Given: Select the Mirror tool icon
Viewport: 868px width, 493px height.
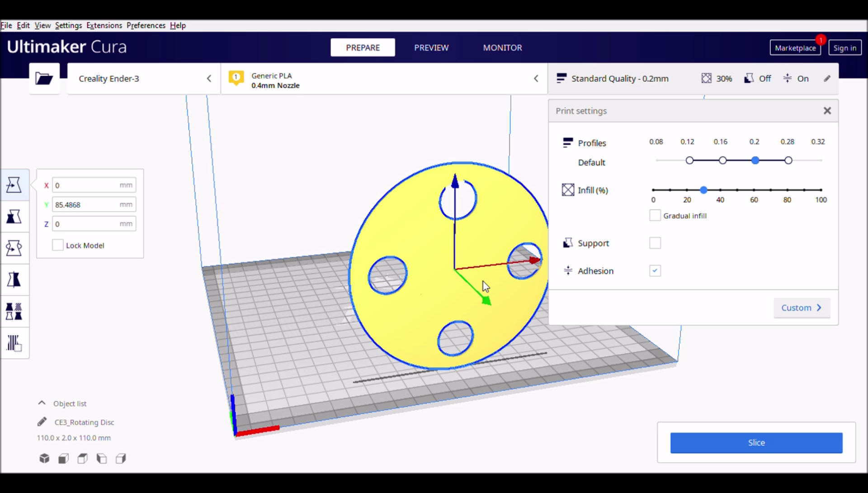Looking at the screenshot, I should tap(14, 280).
